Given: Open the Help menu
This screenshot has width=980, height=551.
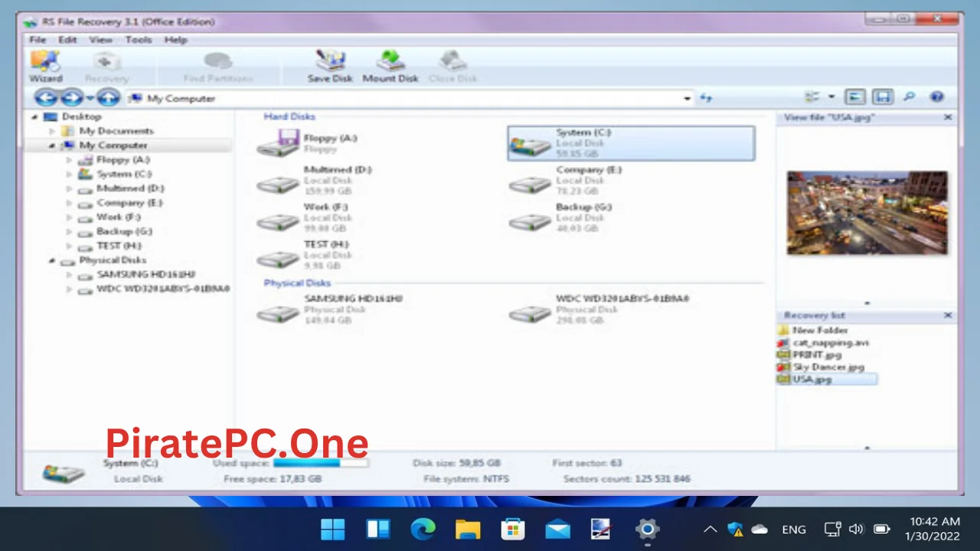Looking at the screenshot, I should pos(176,40).
